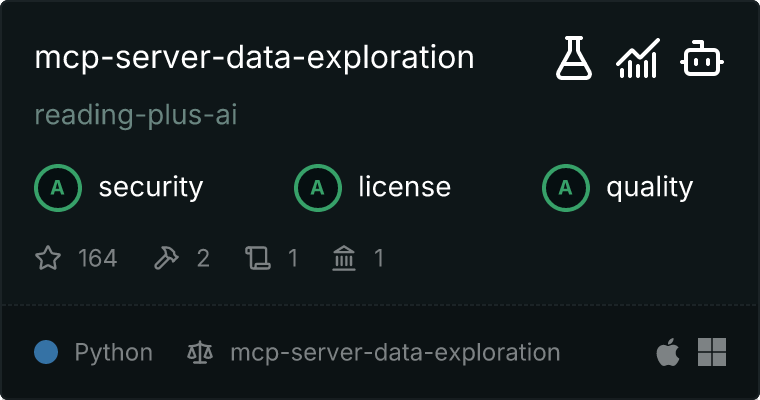
Task: Click the license grade A badge
Action: coord(317,188)
